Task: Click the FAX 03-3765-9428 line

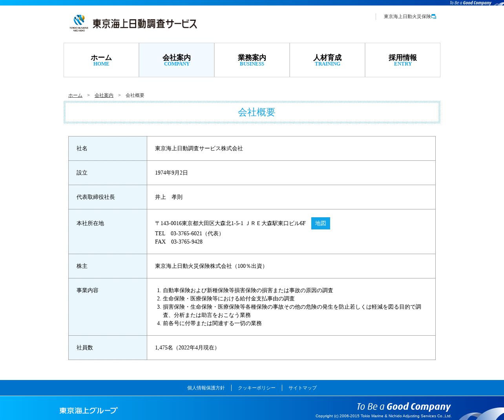Action: point(179,242)
